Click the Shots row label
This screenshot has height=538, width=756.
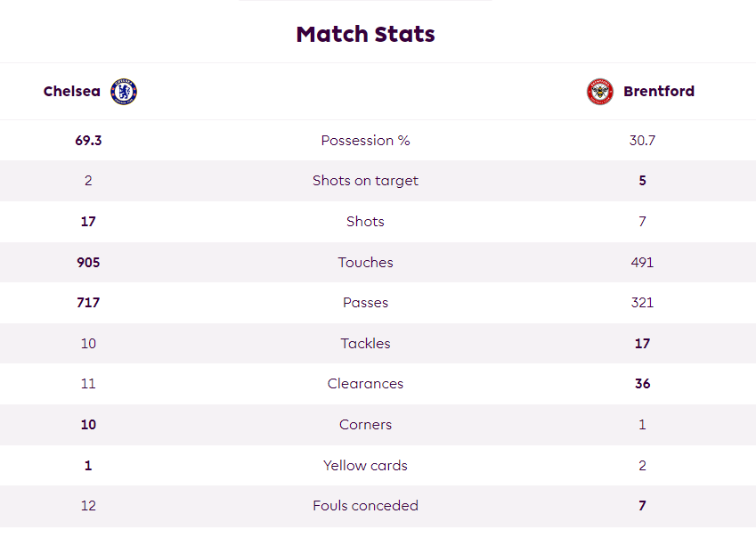click(365, 221)
